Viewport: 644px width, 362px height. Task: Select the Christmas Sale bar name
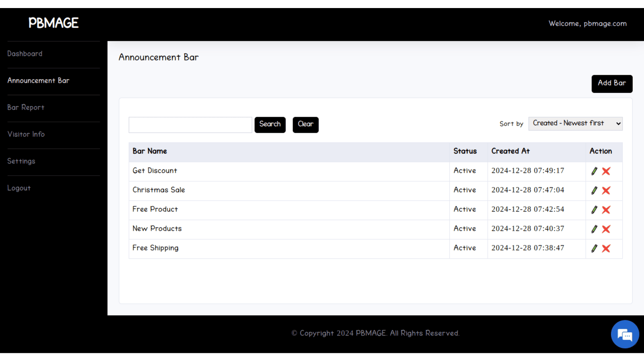[159, 190]
